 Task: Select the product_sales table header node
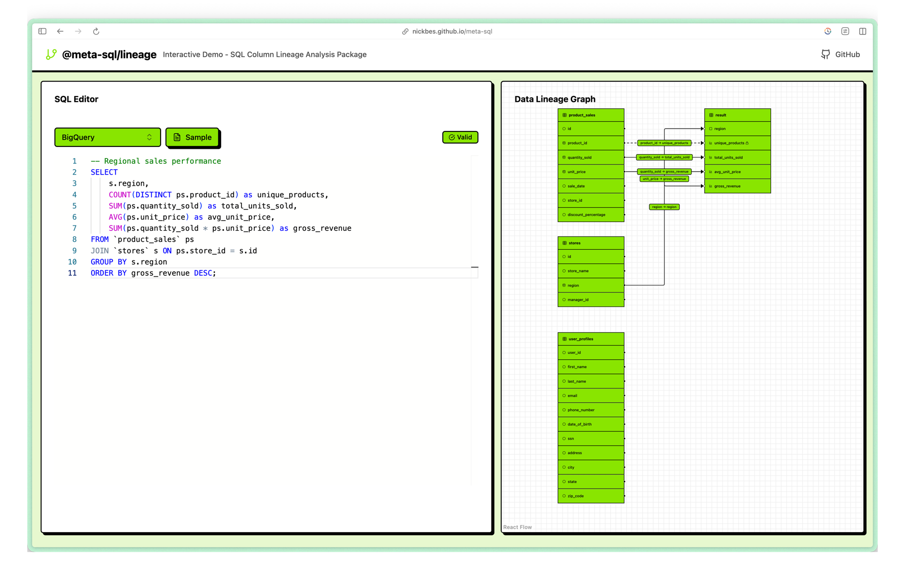[x=591, y=115]
